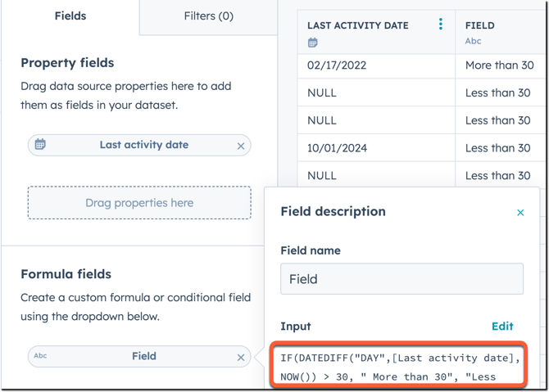Click the Abc type icon on Field chip

40,356
